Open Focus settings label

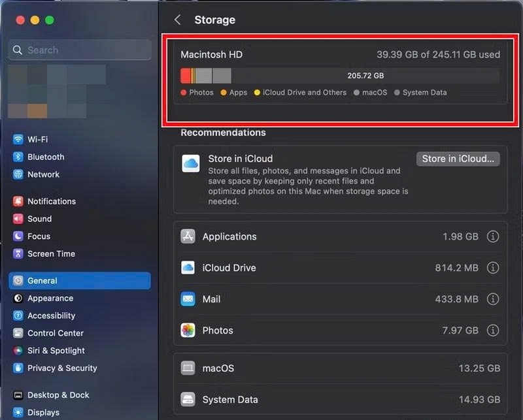click(x=39, y=236)
